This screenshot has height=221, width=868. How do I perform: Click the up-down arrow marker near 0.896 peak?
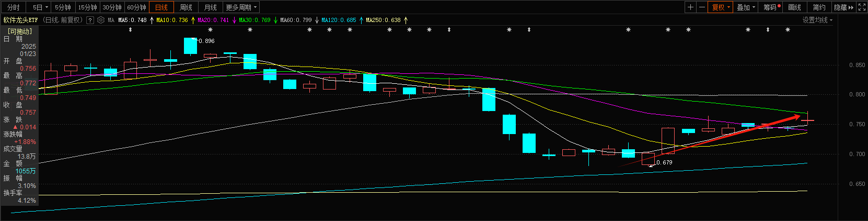coord(130,30)
